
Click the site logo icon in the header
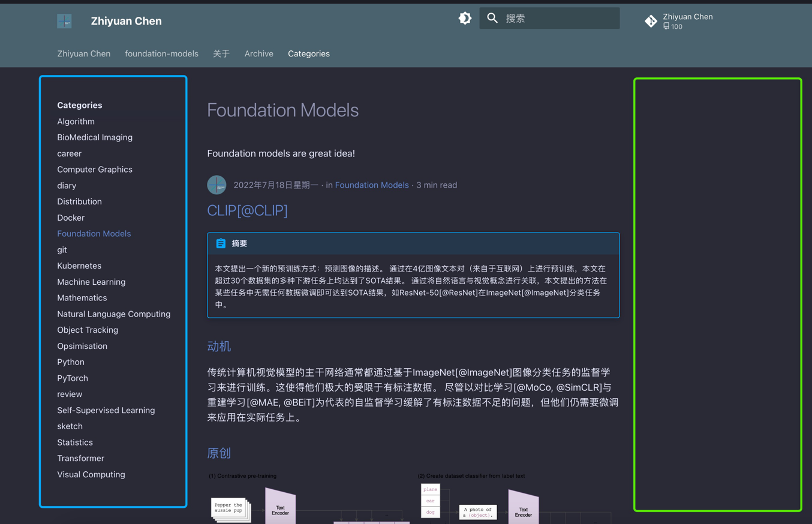64,20
